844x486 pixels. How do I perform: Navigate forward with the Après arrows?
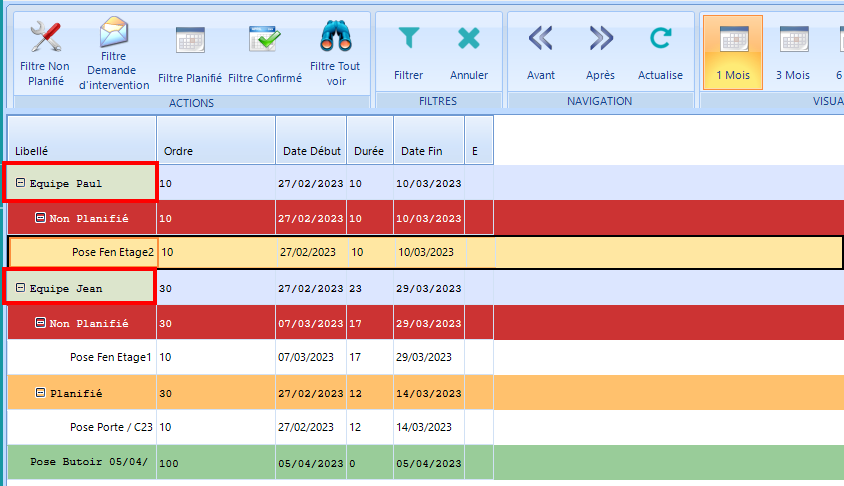[x=601, y=39]
